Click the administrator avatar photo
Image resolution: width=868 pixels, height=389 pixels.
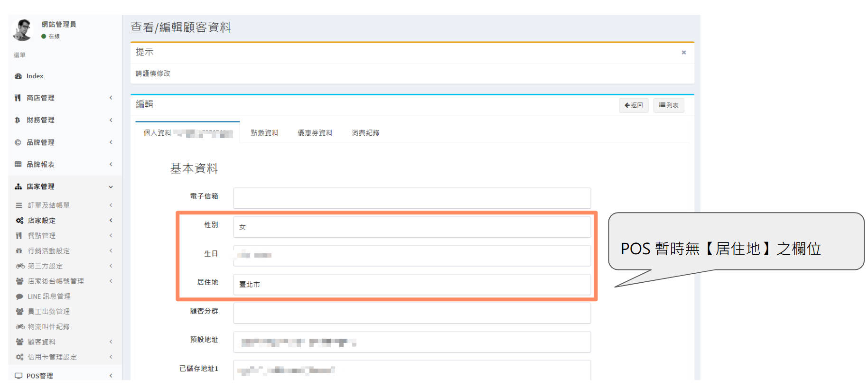tap(23, 29)
